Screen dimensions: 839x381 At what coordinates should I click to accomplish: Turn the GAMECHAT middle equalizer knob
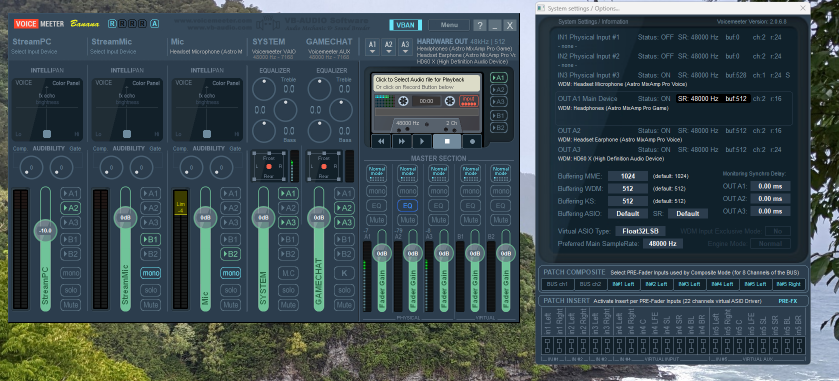pyautogui.click(x=341, y=110)
